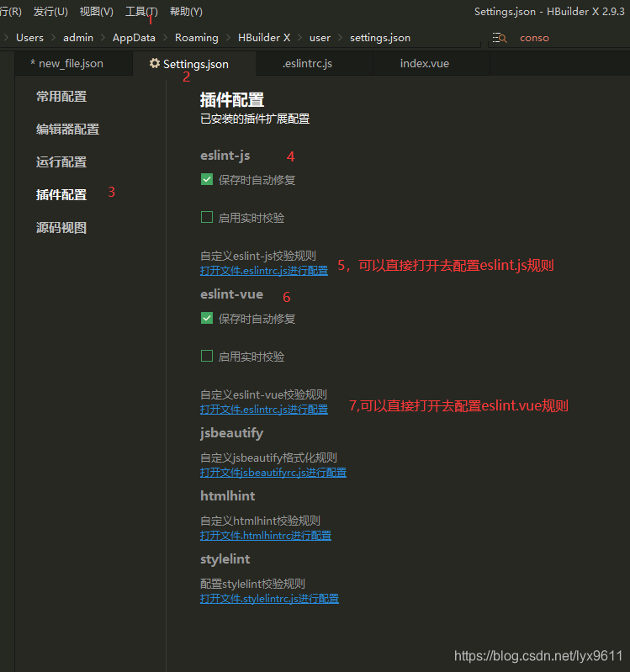Enable eslint-vue real-time validation checkbox

tap(207, 356)
